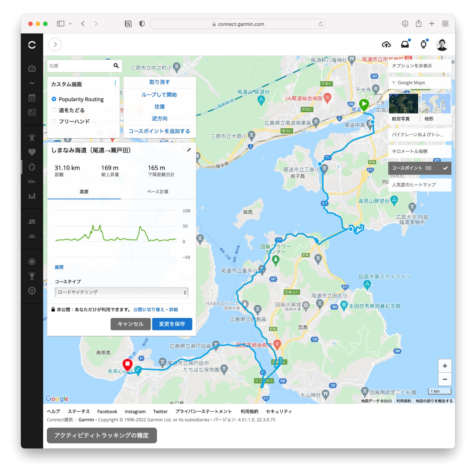This screenshot has height=476, width=476.
Task: Click the キャンセル button
Action: click(131, 324)
